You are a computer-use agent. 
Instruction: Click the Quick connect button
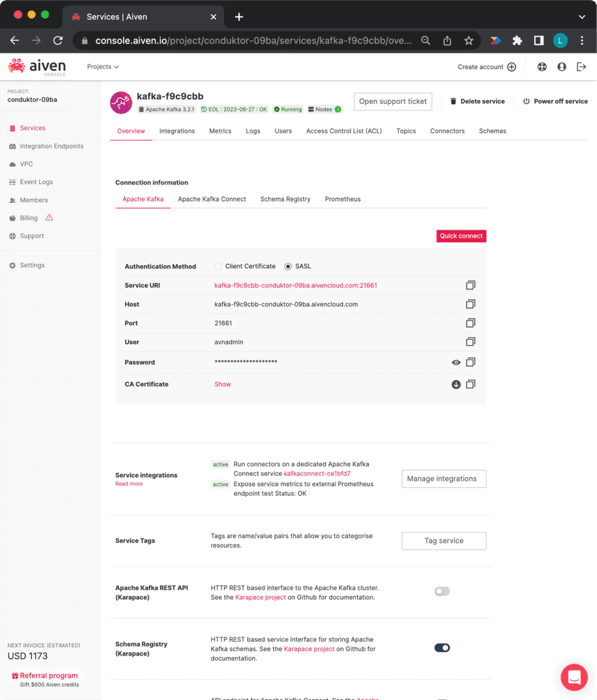461,235
